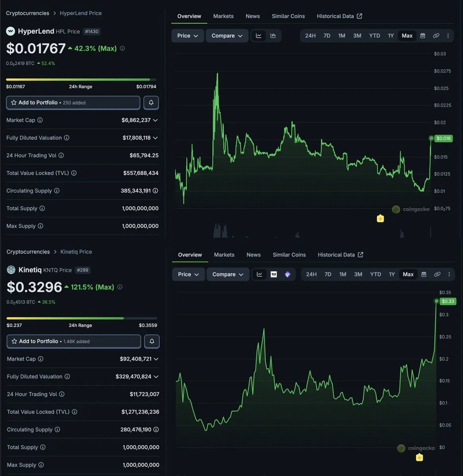Click the TradingView icon on Kinetiq chart toolbar
463x476 pixels.
(x=274, y=274)
